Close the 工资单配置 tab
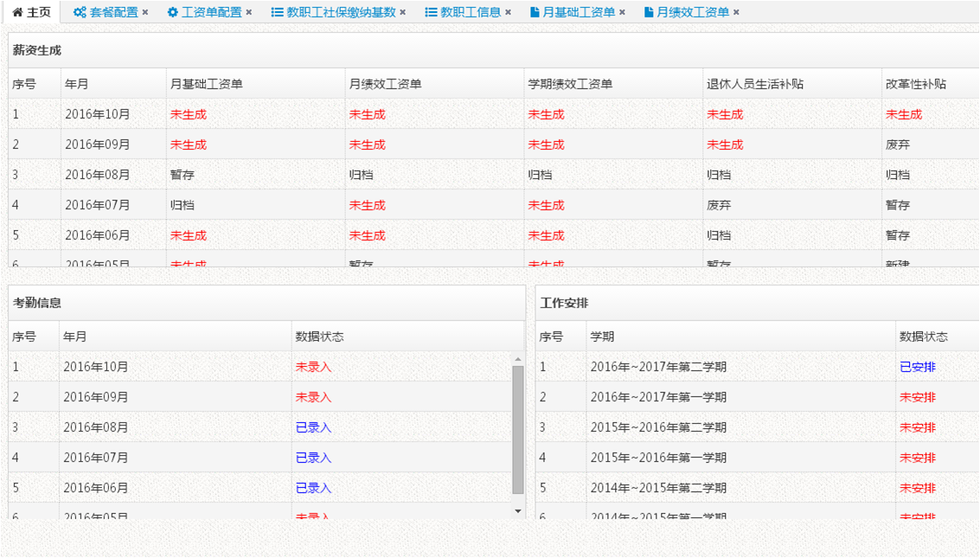980x558 pixels. 249,13
